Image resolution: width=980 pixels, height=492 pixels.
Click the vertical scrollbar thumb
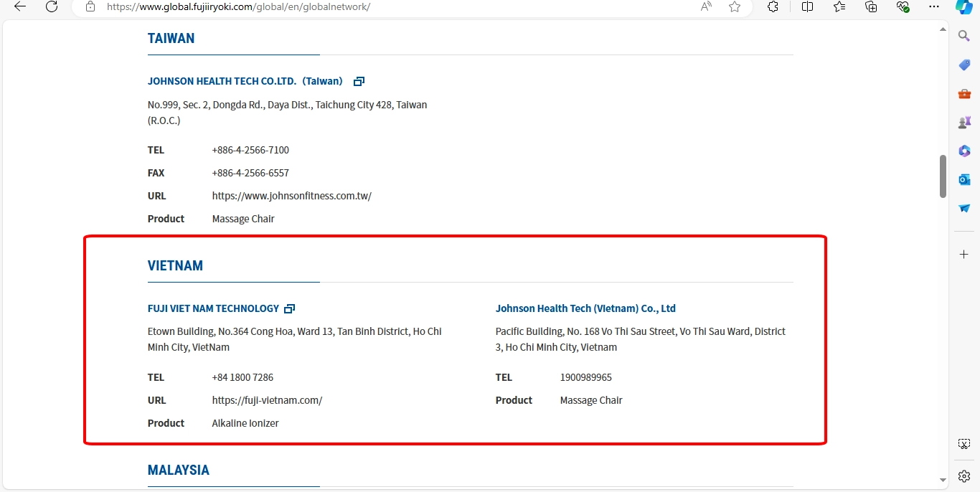click(943, 176)
